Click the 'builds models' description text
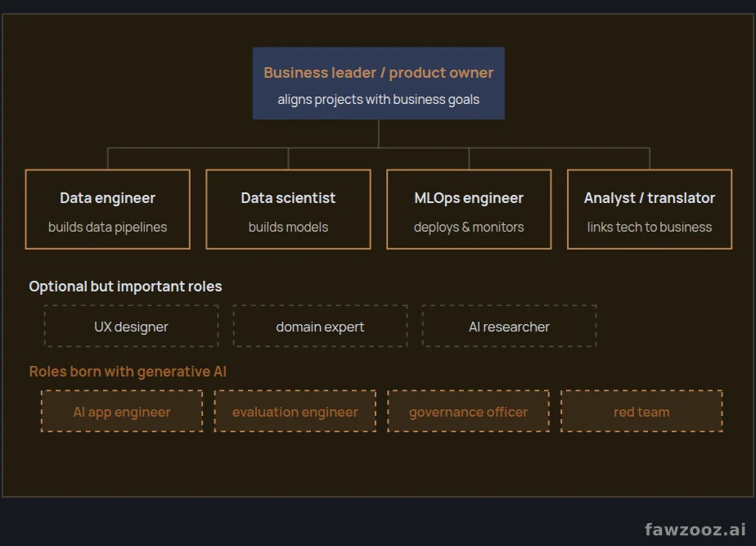Viewport: 756px width, 546px height. tap(288, 227)
